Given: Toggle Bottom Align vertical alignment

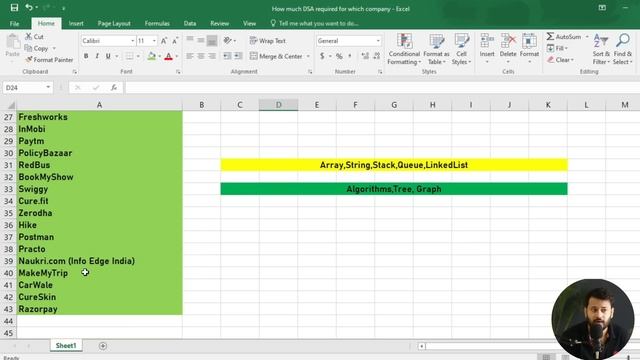Looking at the screenshot, I should [212, 40].
